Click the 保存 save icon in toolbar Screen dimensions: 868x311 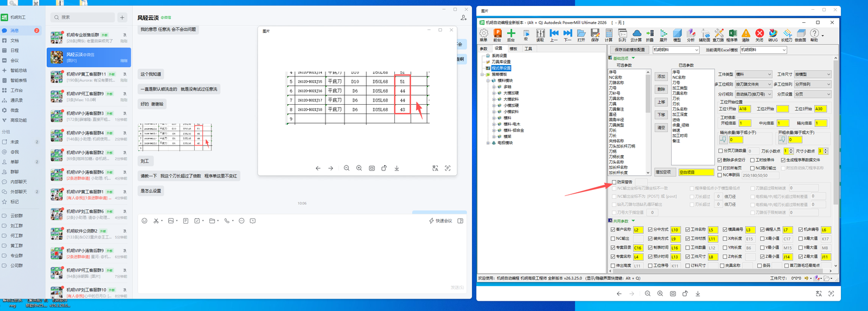(x=595, y=34)
